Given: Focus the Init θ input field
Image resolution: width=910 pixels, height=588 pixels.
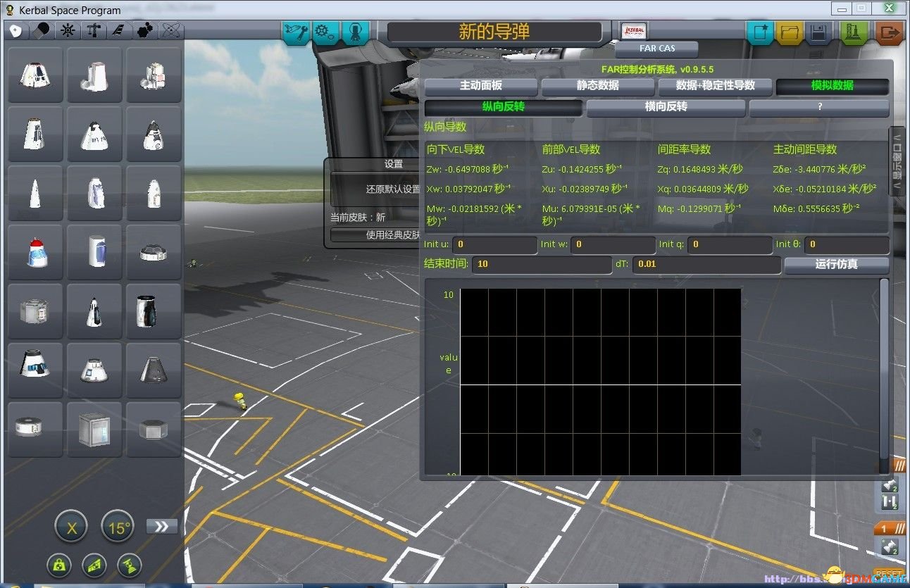Looking at the screenshot, I should (x=847, y=244).
